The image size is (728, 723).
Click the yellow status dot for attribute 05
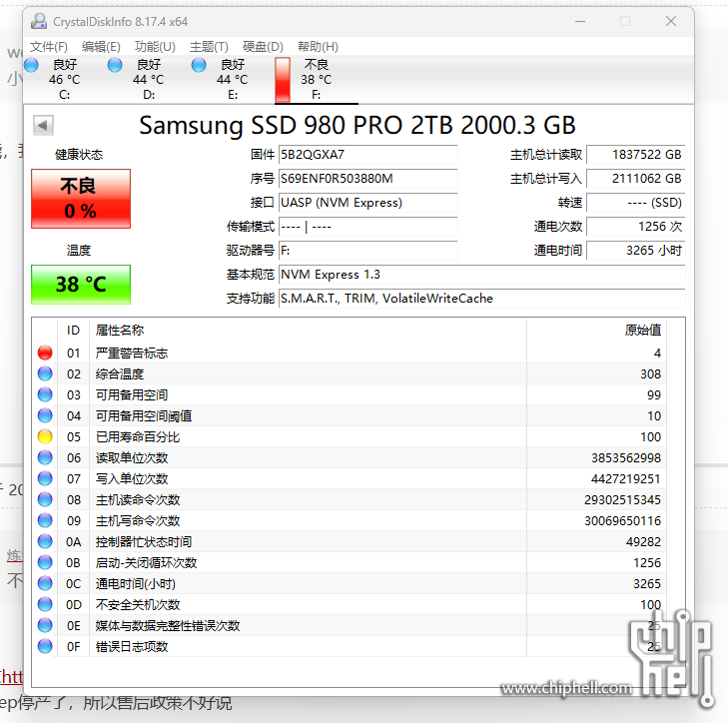click(x=45, y=436)
